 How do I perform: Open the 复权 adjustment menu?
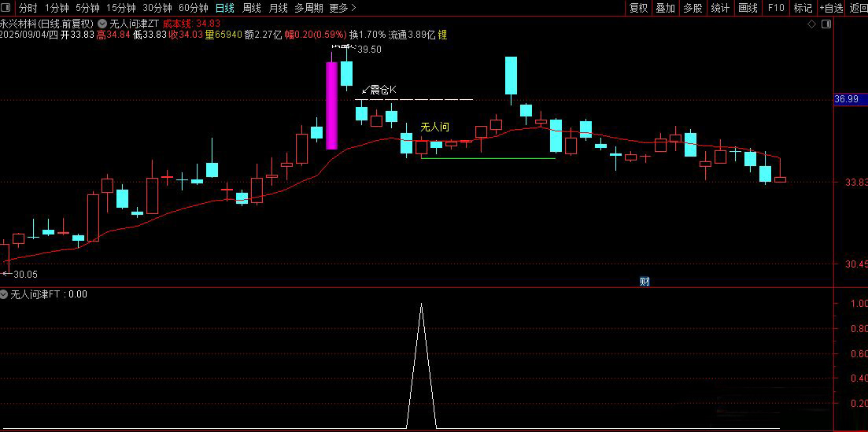pyautogui.click(x=638, y=8)
